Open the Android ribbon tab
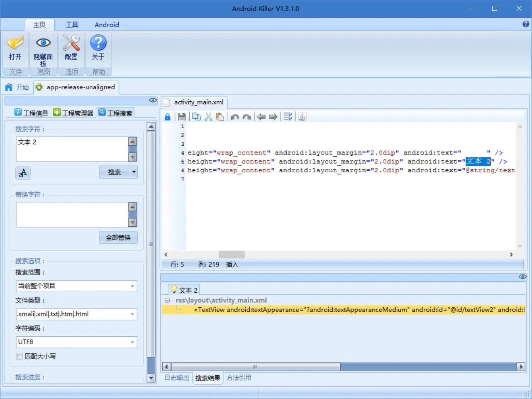This screenshot has width=532, height=399. click(x=107, y=24)
